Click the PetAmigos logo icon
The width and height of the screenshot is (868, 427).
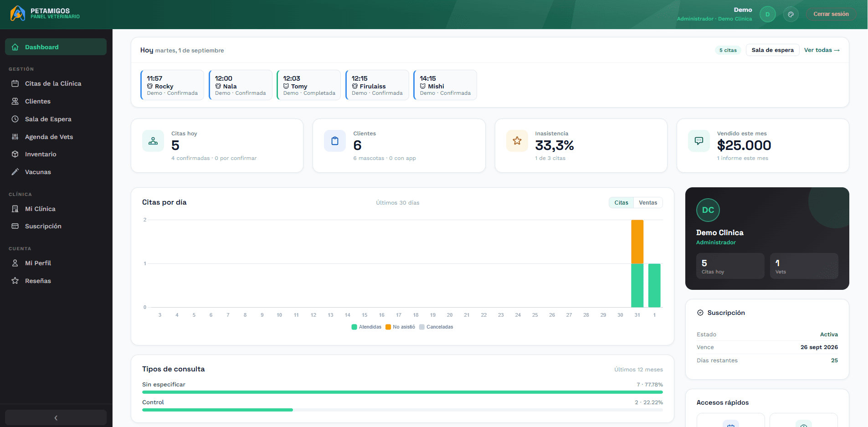(18, 13)
